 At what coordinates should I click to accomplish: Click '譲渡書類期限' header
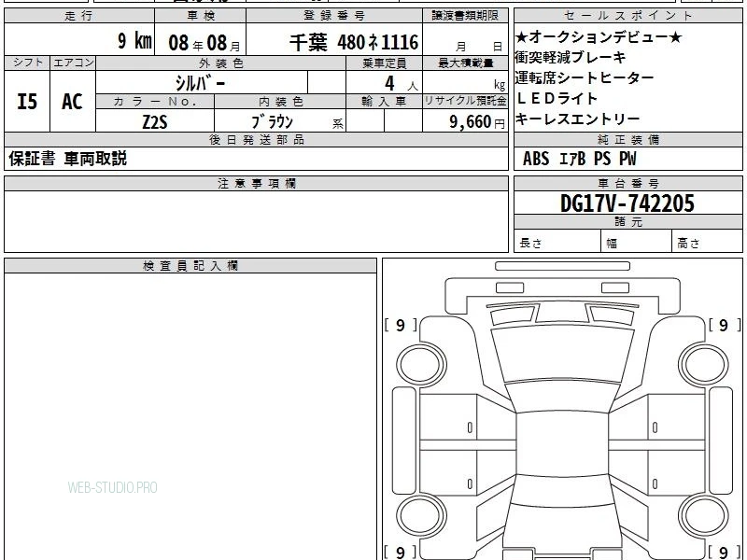click(465, 16)
